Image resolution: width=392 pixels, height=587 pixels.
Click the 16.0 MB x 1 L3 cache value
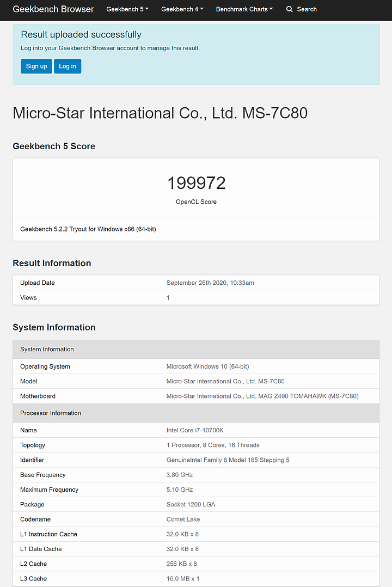coord(183,578)
